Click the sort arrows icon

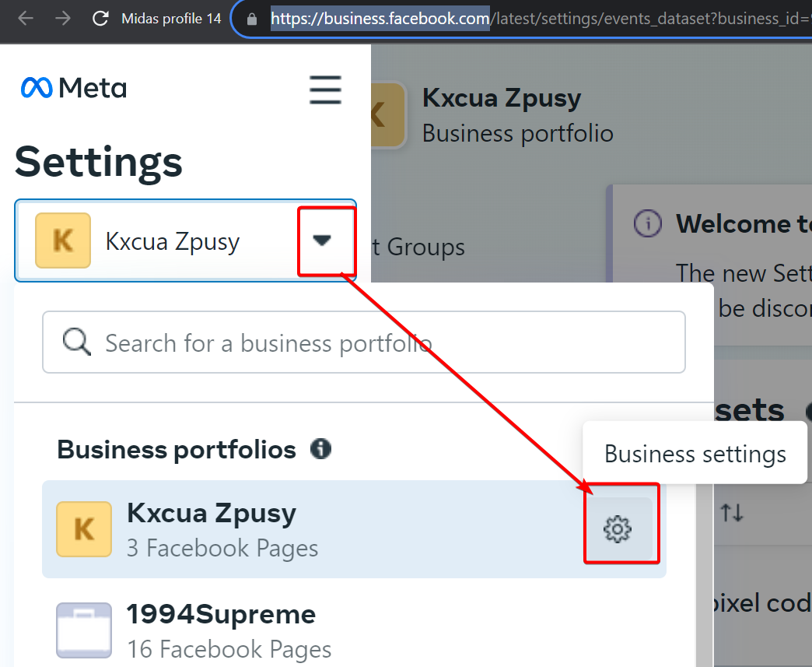732,513
